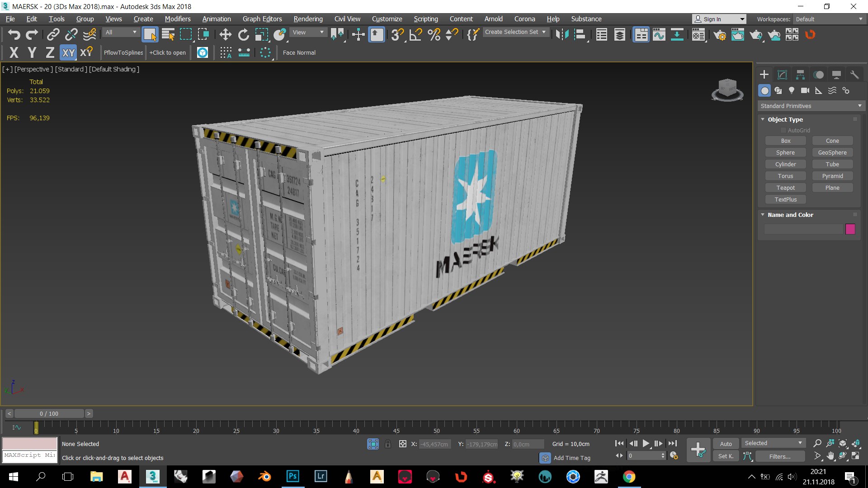The width and height of the screenshot is (868, 488).
Task: Open the Sign In dropdown
Action: coord(719,19)
